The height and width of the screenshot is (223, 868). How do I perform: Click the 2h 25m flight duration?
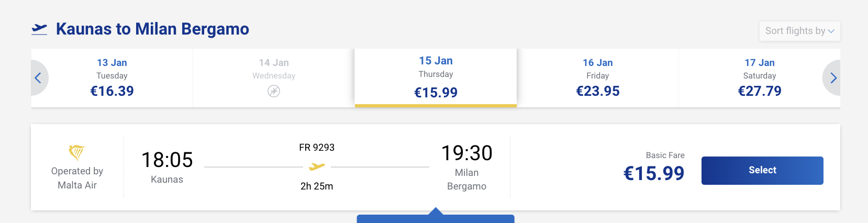coord(317,186)
